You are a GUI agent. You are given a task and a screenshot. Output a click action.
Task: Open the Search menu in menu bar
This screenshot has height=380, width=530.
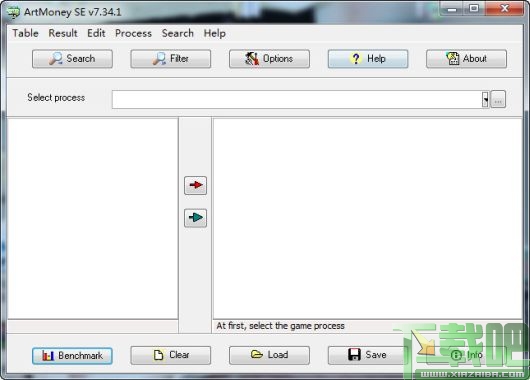(x=177, y=33)
